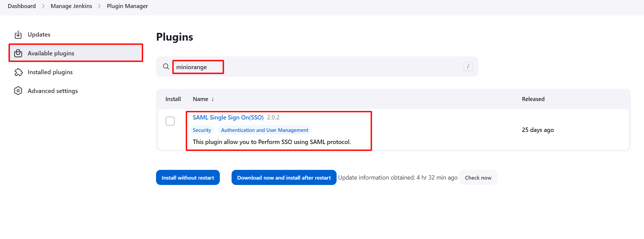The width and height of the screenshot is (644, 239).
Task: Go to Dashboard breadcrumb
Action: [x=22, y=6]
